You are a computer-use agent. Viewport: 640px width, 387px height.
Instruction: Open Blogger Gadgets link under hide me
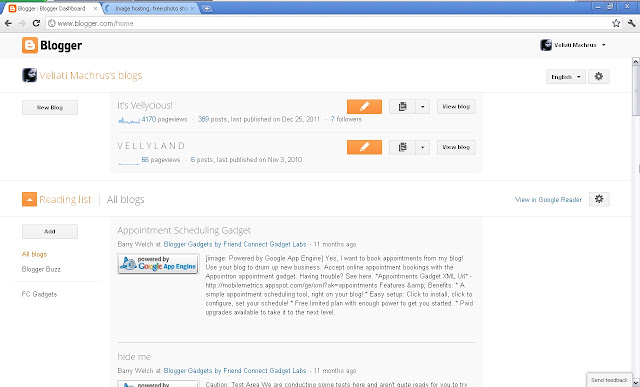[235, 371]
